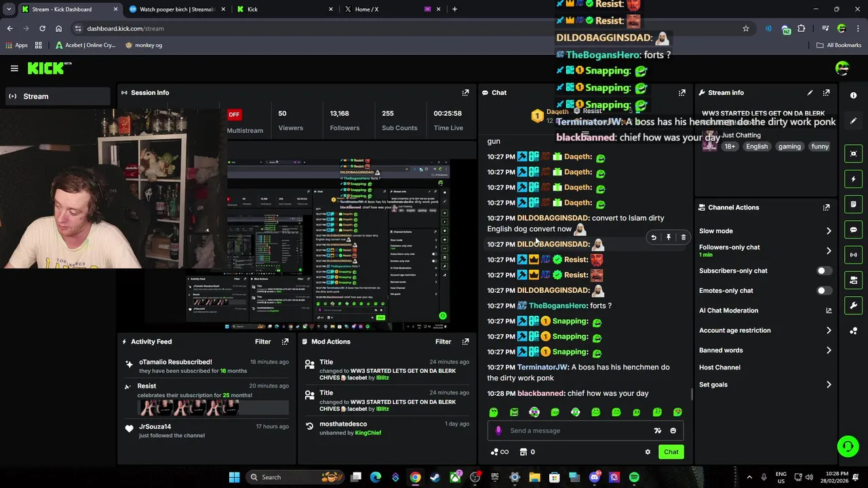Toggle the chat bubble panel icon
The width and height of the screenshot is (868, 488).
(x=853, y=230)
